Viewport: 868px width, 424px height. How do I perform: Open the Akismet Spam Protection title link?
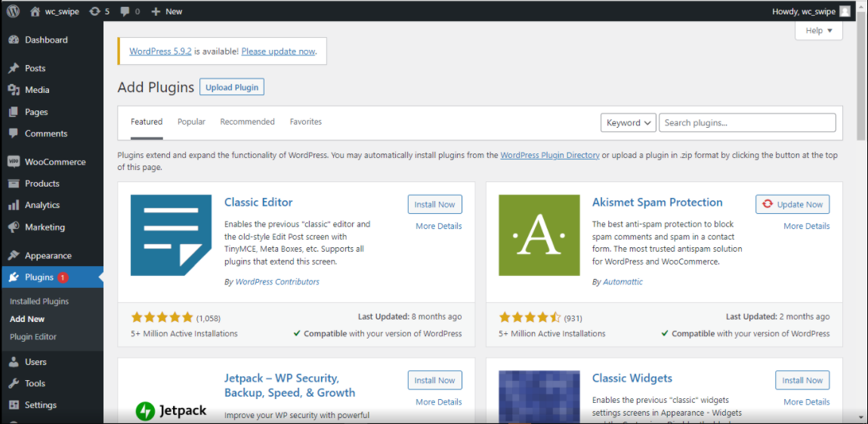click(x=657, y=202)
